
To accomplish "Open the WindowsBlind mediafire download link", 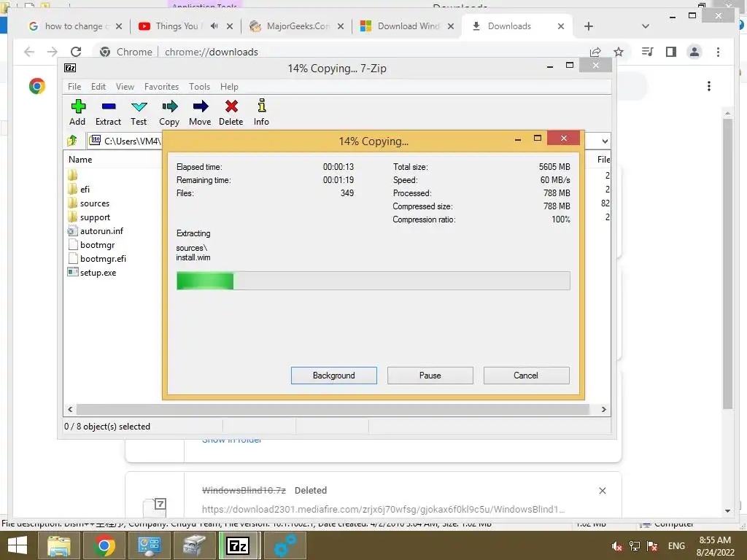I will [x=383, y=509].
